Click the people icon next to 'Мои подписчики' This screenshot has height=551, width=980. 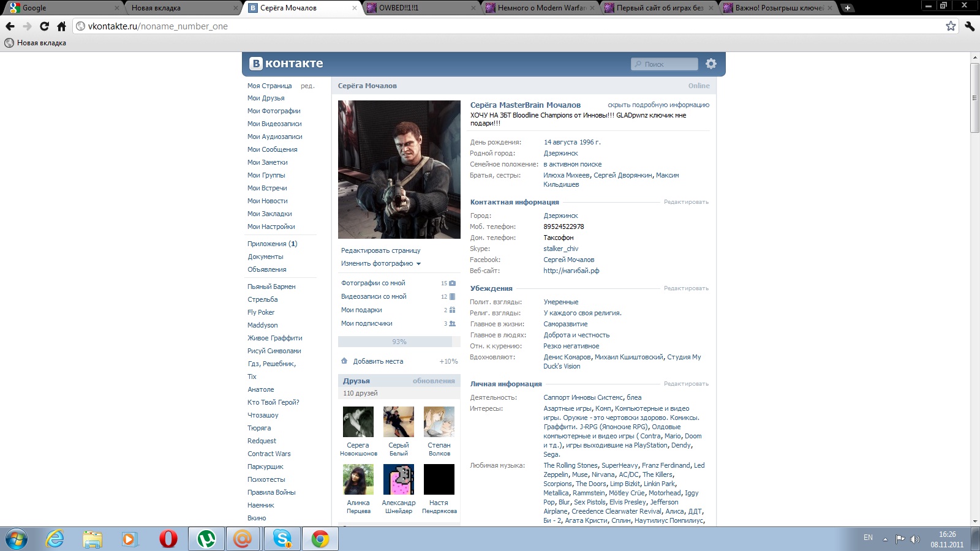(x=452, y=324)
